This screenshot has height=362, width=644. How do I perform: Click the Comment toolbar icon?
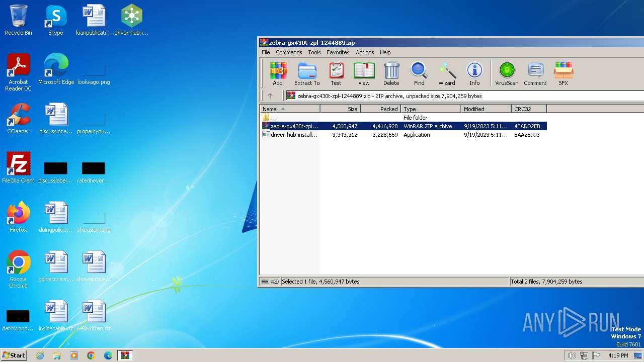(x=535, y=74)
